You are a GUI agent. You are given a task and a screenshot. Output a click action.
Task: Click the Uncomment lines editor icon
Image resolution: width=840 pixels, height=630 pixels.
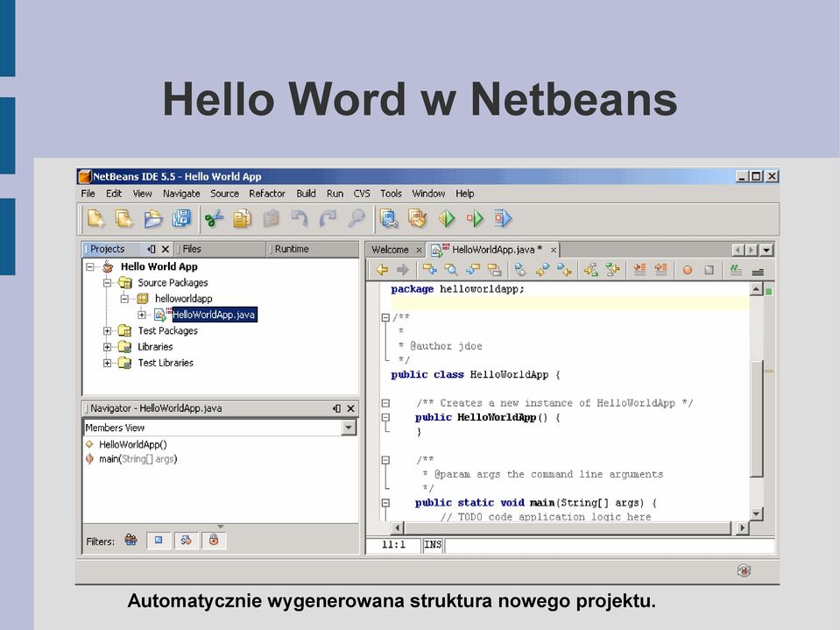[x=758, y=272]
